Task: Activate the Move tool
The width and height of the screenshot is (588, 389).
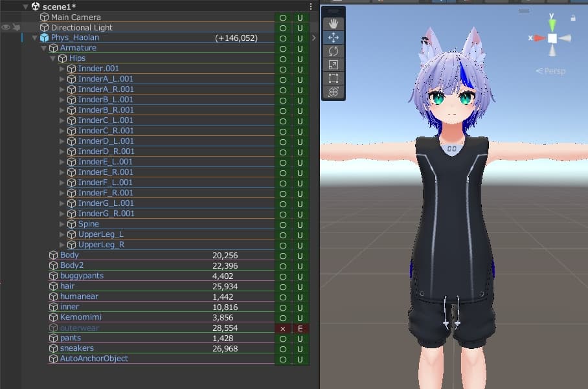Action: [x=333, y=38]
